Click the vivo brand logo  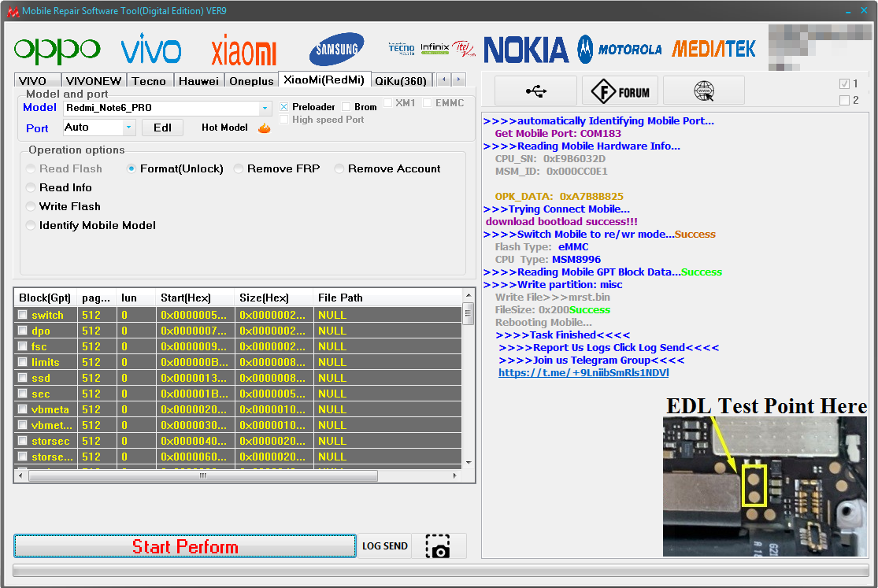[151, 49]
